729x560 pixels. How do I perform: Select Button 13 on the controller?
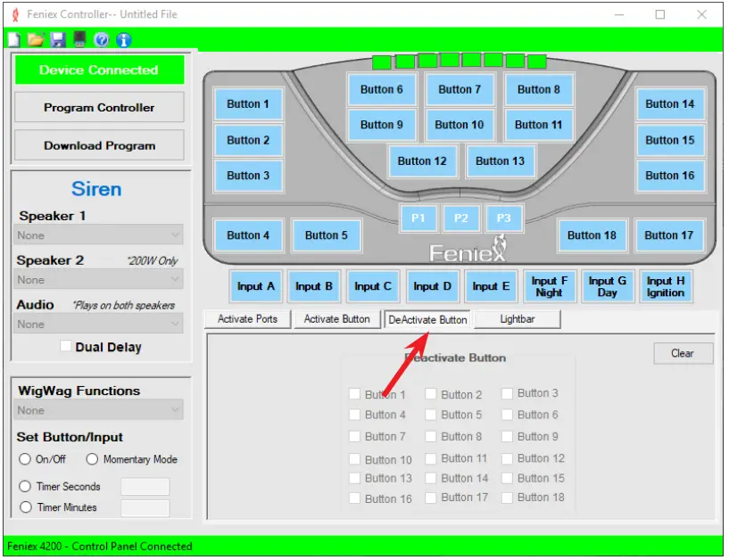pyautogui.click(x=500, y=161)
